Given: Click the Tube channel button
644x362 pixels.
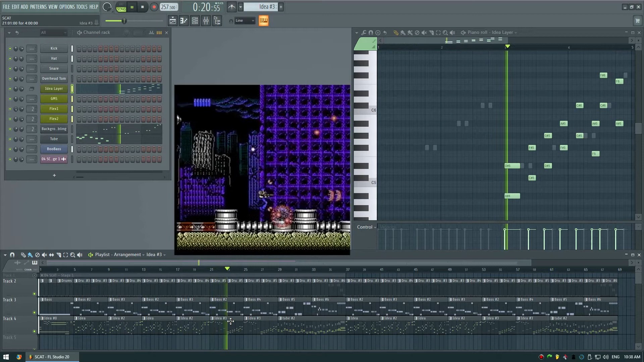Looking at the screenshot, I should coord(54,139).
